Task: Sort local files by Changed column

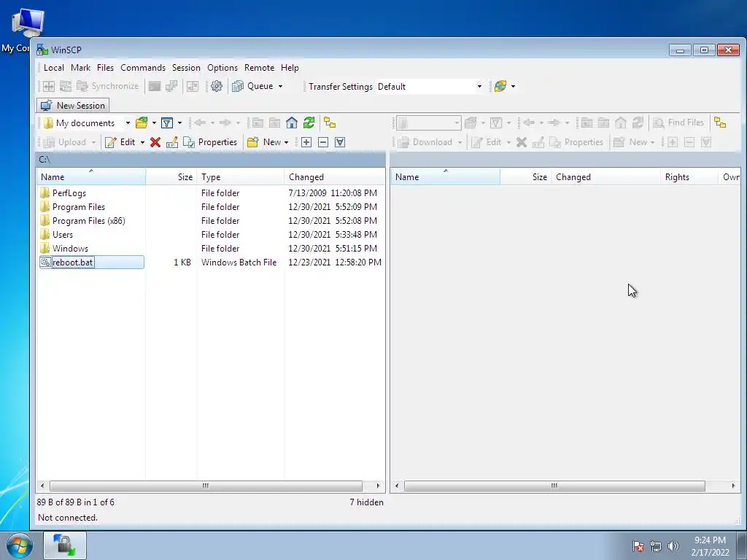Action: (x=334, y=176)
